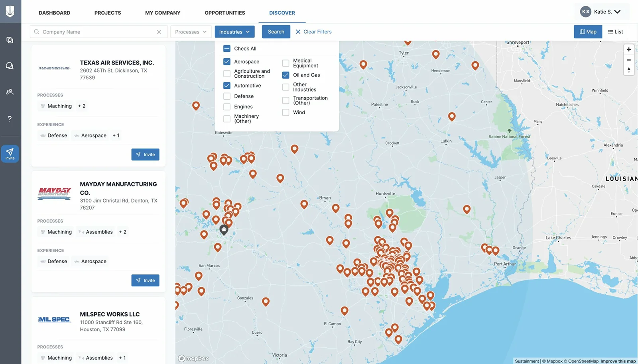Click the Mayday Manufacturing logo
638x364 pixels.
pyautogui.click(x=54, y=194)
